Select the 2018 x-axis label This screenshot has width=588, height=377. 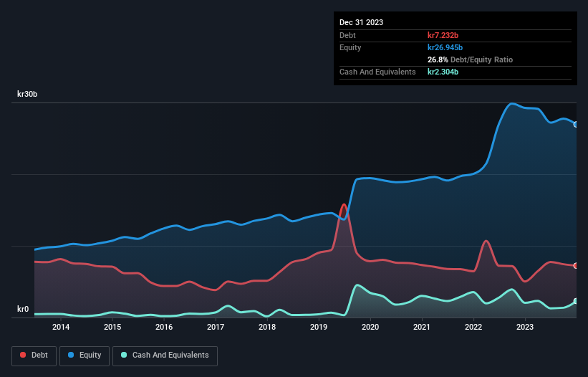pyautogui.click(x=267, y=327)
